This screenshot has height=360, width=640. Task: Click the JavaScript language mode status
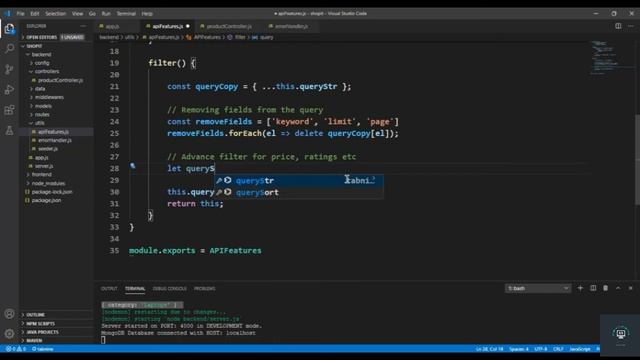coord(580,349)
